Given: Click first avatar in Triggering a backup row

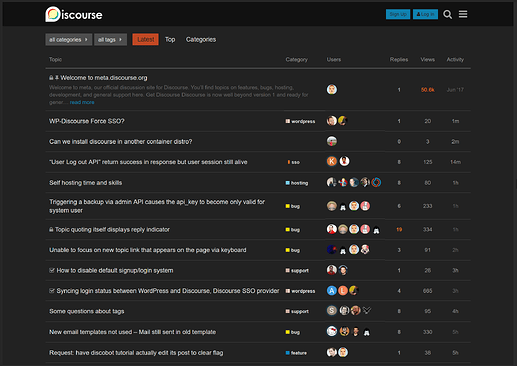Looking at the screenshot, I should [332, 206].
